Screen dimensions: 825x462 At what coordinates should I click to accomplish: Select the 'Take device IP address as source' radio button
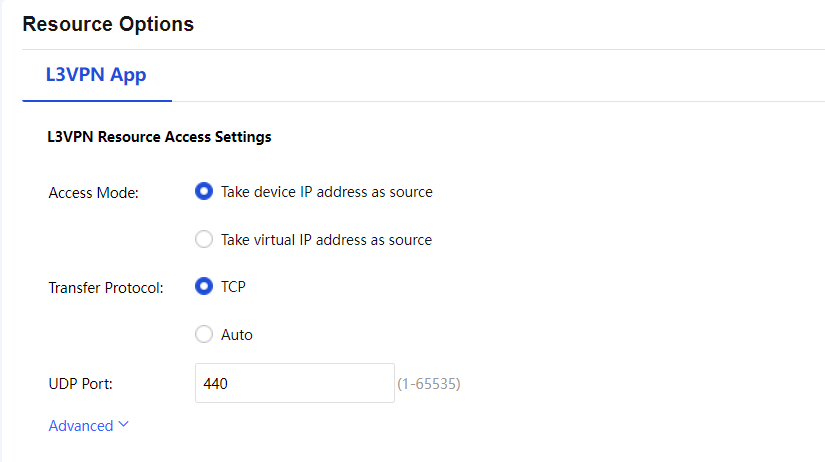click(204, 191)
